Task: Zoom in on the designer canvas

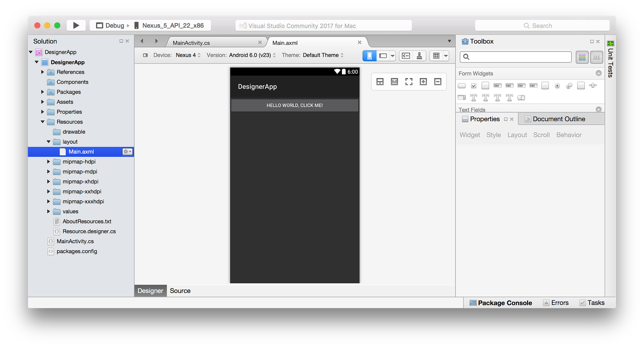Action: [x=423, y=82]
